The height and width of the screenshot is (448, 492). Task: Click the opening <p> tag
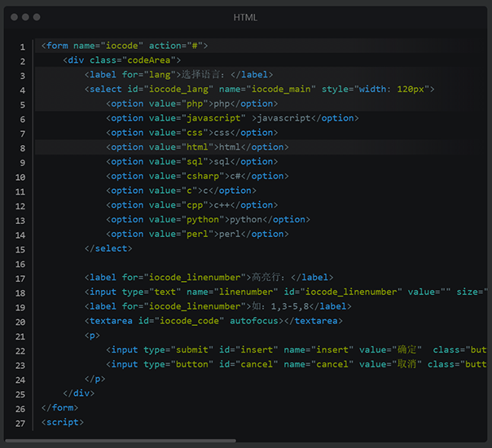tap(92, 336)
